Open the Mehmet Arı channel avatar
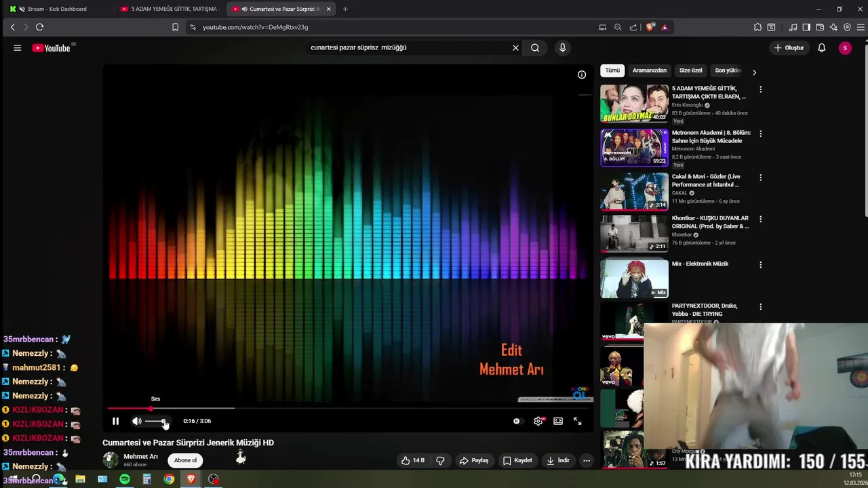 click(111, 460)
